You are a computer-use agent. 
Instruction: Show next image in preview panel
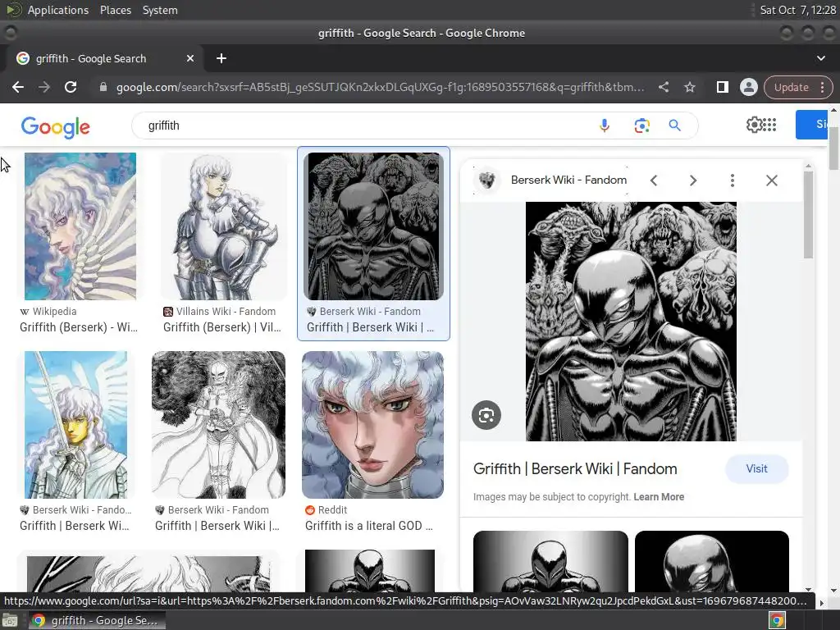pos(692,180)
